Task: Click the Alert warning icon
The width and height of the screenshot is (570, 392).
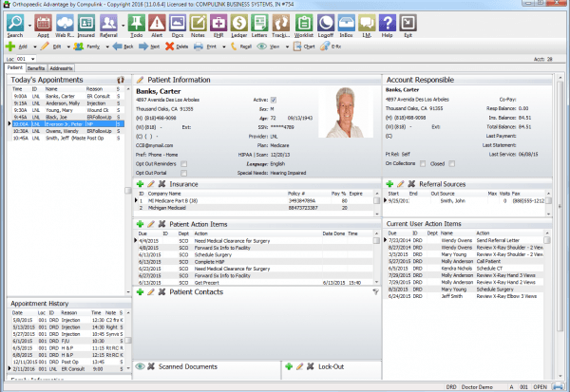Action: [156, 24]
